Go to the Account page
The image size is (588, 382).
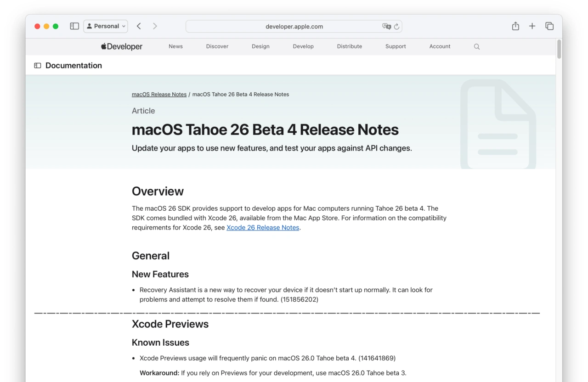(x=440, y=46)
